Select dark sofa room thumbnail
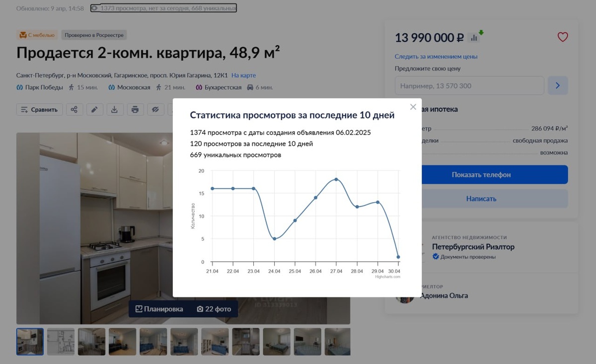The image size is (596, 364). point(122,342)
